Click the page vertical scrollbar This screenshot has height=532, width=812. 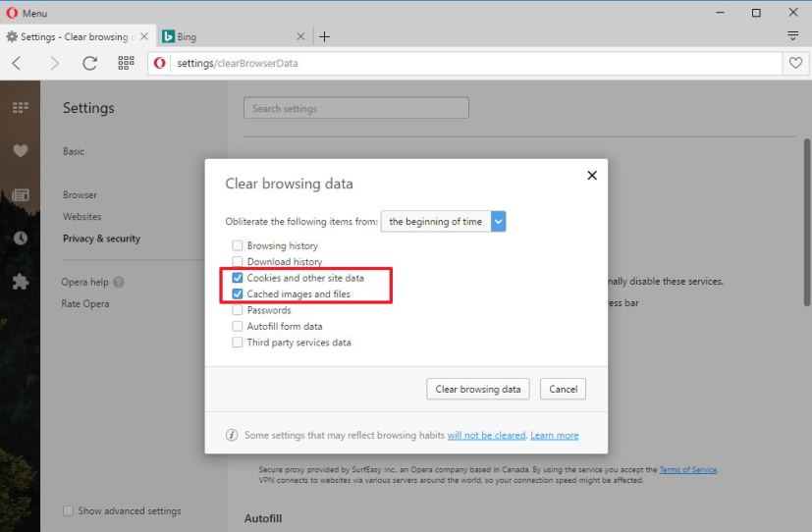pyautogui.click(x=807, y=223)
